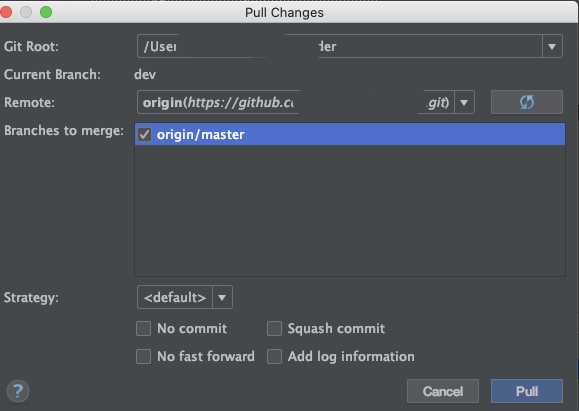Click the refresh remote branches icon

[527, 102]
